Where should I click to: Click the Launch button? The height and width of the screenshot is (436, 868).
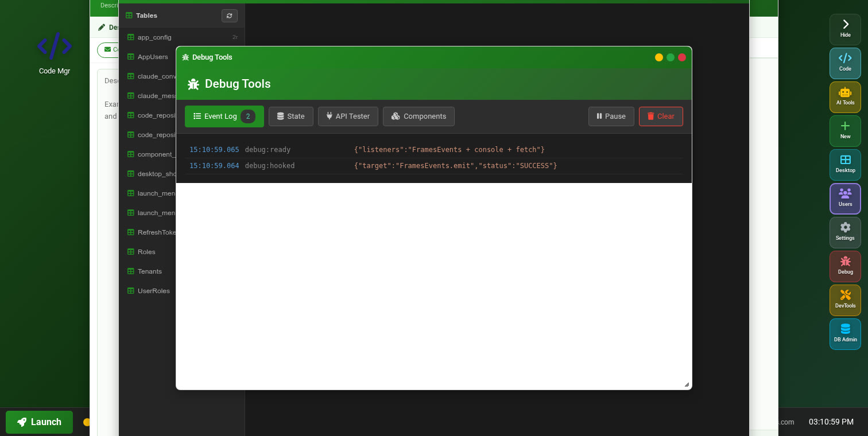pos(38,422)
